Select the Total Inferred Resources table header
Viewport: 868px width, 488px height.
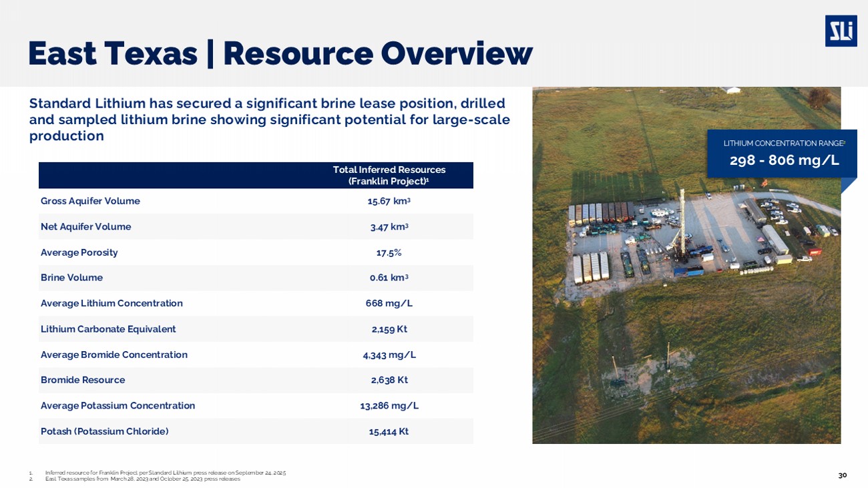click(389, 176)
